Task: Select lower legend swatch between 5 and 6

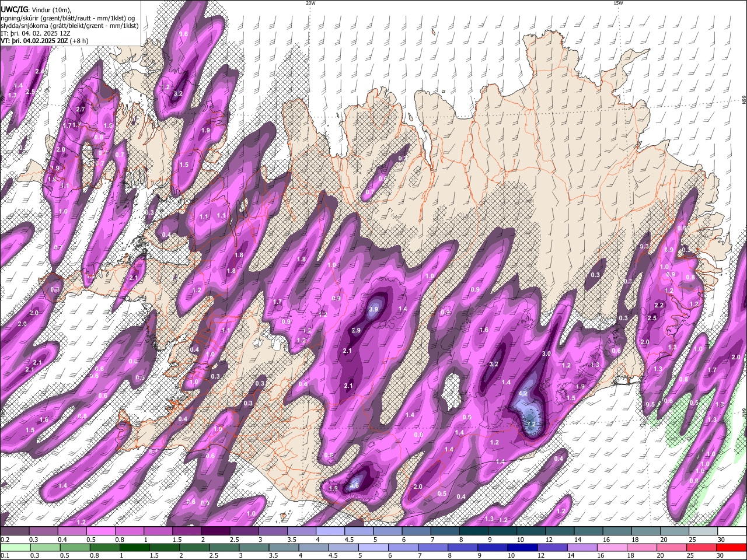Action: tap(373, 548)
